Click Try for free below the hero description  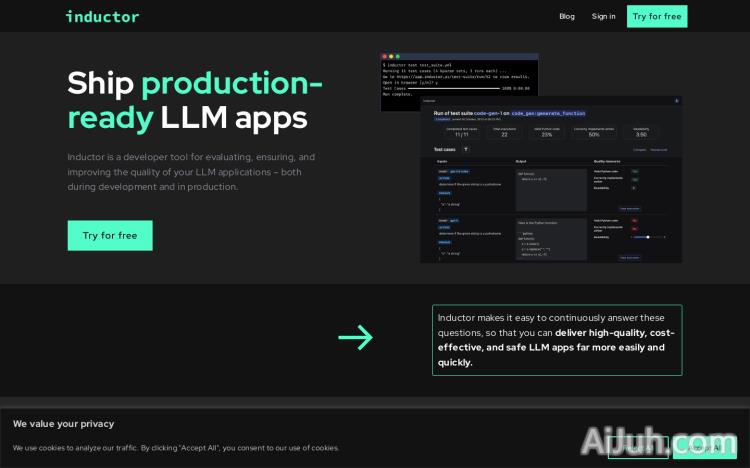point(109,235)
